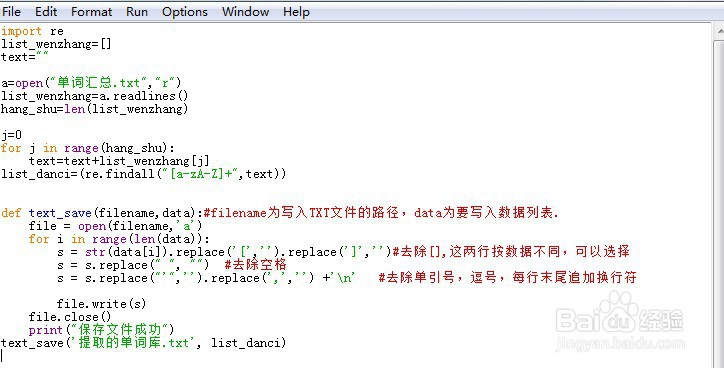Click the 'for i in range(len(data)):' line
This screenshot has height=368, width=724.
(x=119, y=239)
